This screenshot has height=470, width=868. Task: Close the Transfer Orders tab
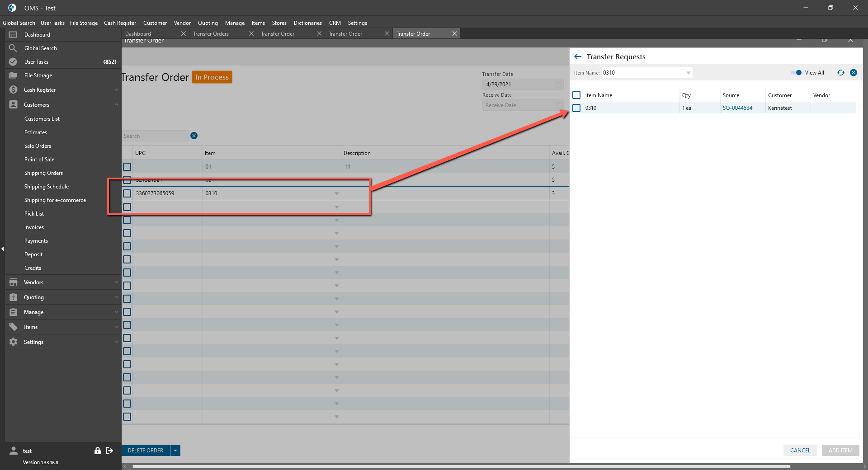click(251, 33)
